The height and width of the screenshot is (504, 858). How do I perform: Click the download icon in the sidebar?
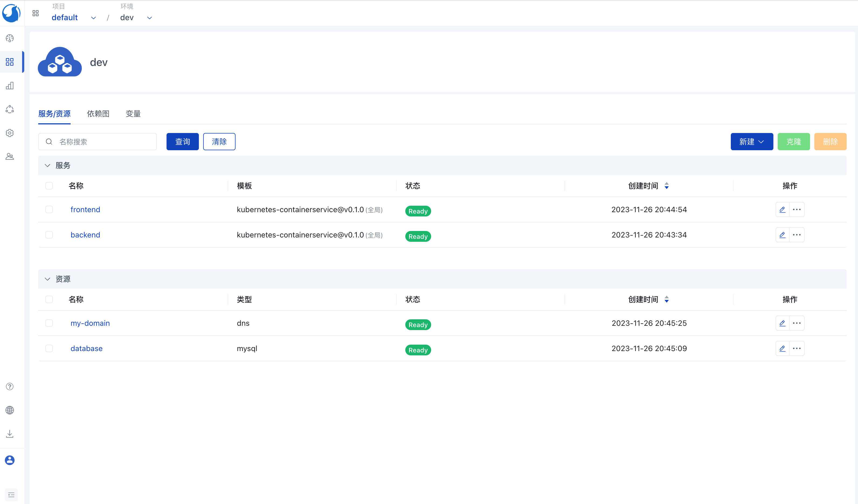point(10,434)
